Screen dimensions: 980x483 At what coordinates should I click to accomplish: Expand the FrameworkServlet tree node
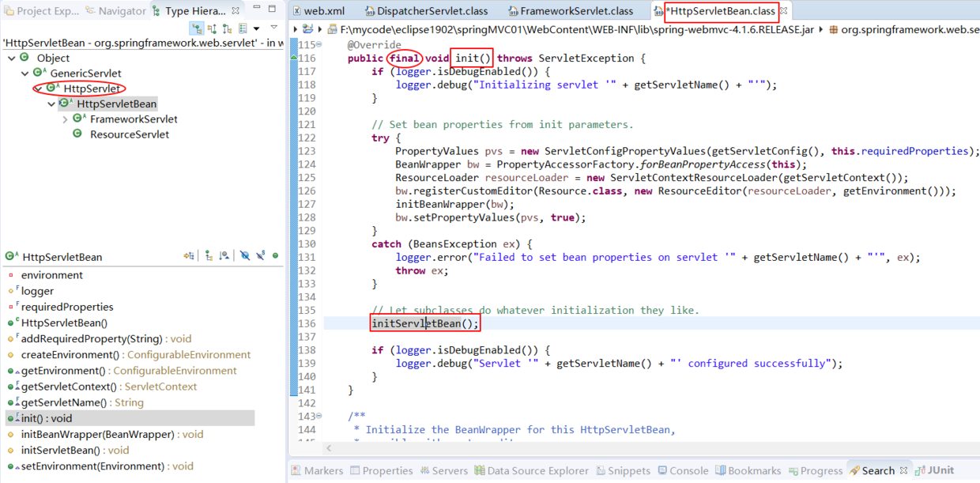coord(63,119)
